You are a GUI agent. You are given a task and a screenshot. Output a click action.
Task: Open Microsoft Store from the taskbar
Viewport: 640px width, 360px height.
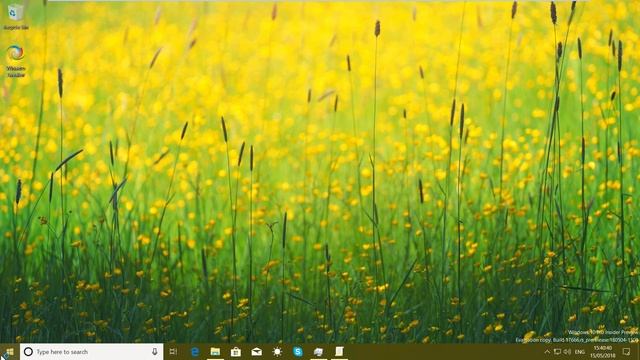[236, 352]
